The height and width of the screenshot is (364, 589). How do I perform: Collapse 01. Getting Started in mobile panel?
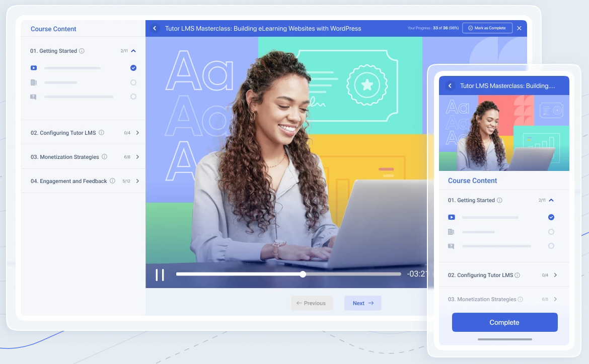pos(551,201)
